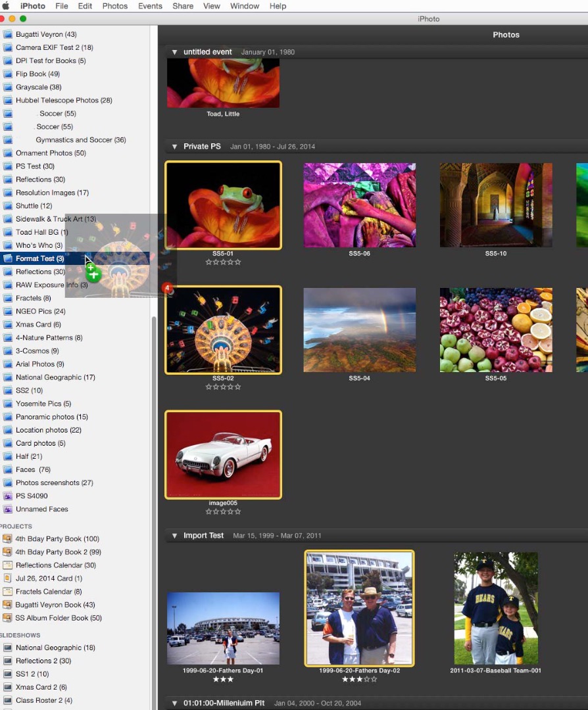The height and width of the screenshot is (710, 588).
Task: Click the PS S4090 smart album icon
Action: coord(8,496)
